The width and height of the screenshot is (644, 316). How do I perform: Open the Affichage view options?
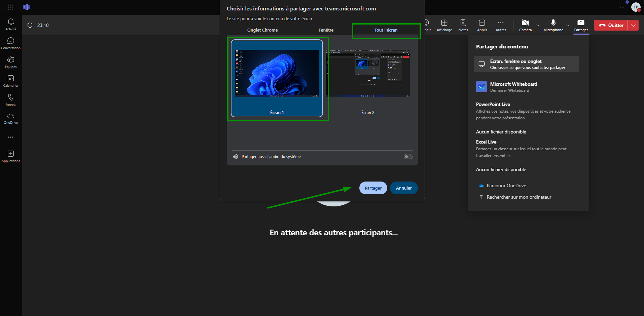point(444,26)
